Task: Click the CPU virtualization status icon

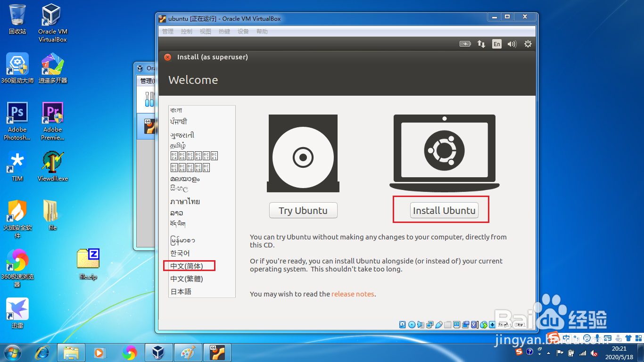Action: [x=474, y=324]
